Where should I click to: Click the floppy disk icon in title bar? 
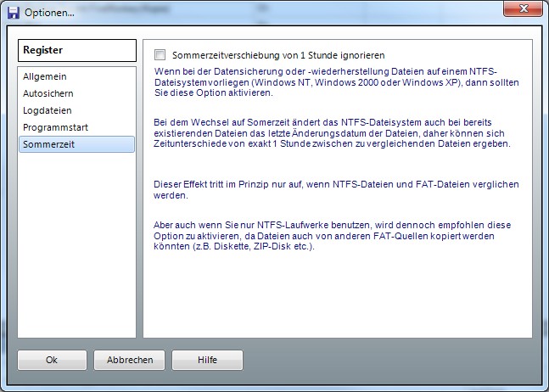(x=14, y=13)
